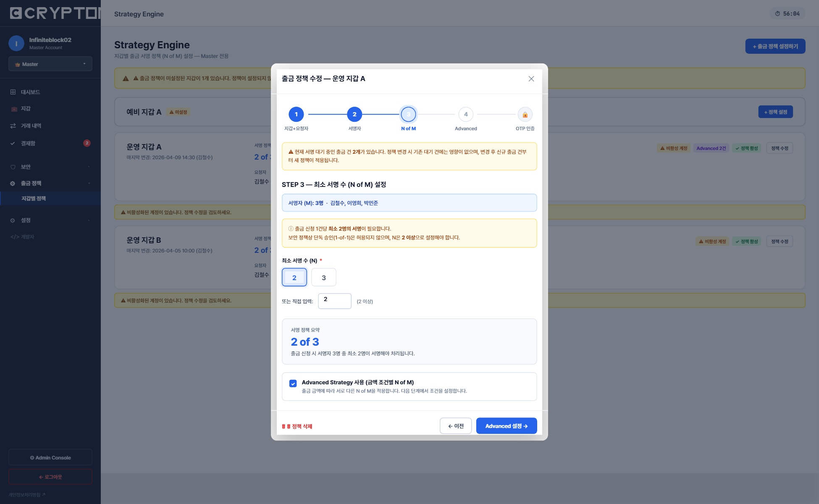819x504 pixels.
Task: Open the 개인정보처리방침 link
Action: [27, 494]
